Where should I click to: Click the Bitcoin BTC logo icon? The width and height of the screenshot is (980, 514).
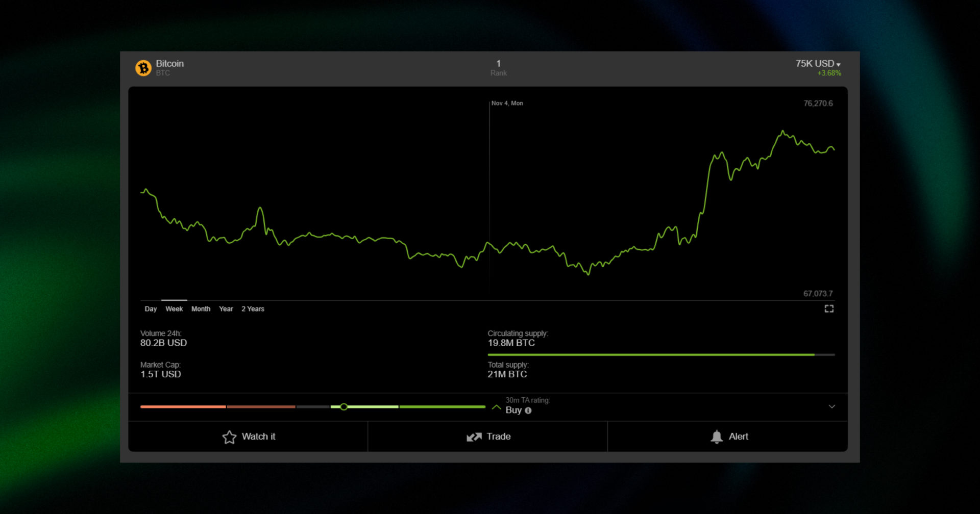click(x=144, y=68)
